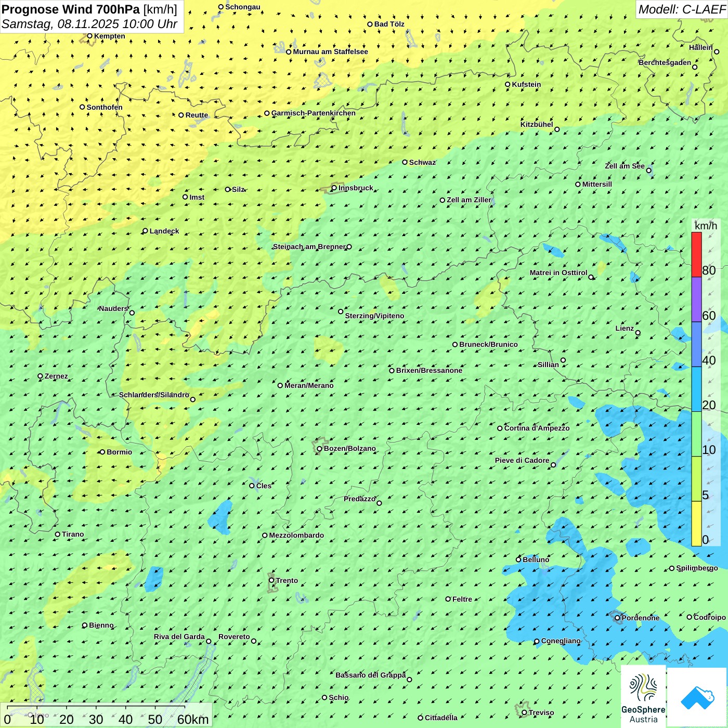Click the Spilimbergo label
728x728 pixels.
click(x=697, y=568)
